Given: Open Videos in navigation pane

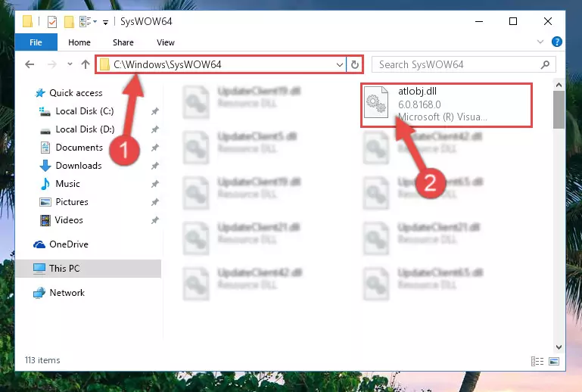Looking at the screenshot, I should 69,220.
